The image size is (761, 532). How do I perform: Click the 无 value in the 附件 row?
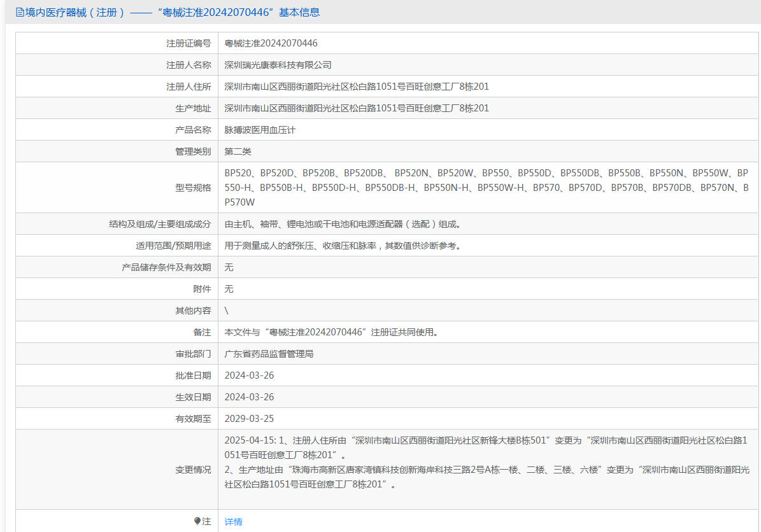coord(229,289)
